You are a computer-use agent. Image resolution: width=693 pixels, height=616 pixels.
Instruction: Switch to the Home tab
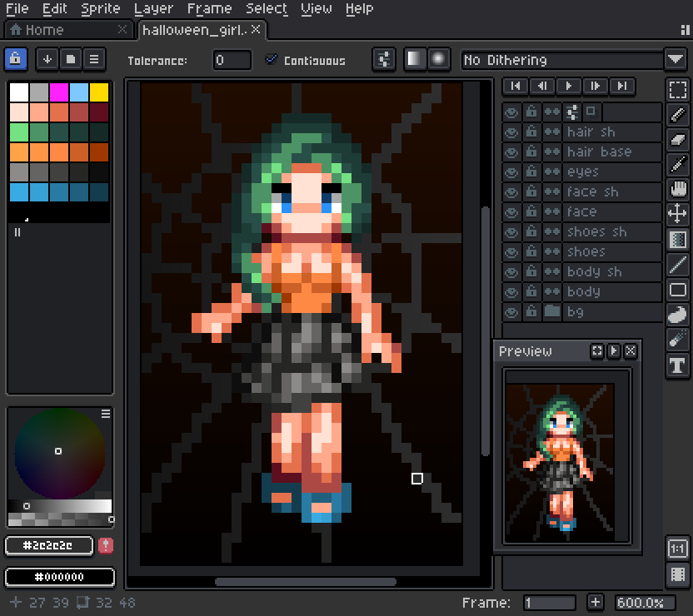click(68, 30)
